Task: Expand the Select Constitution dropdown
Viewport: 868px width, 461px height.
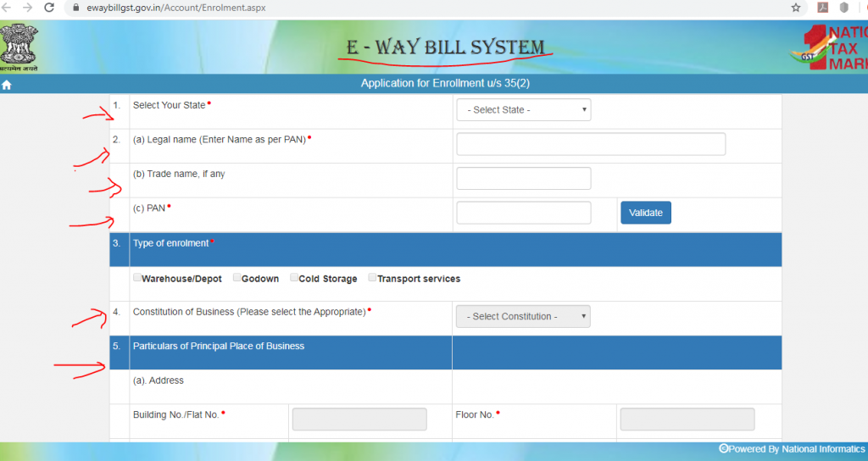Action: coord(523,316)
